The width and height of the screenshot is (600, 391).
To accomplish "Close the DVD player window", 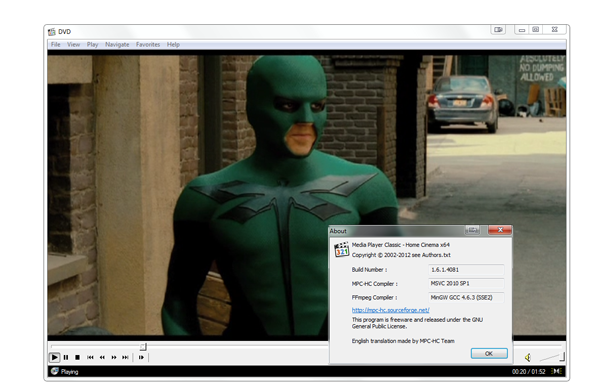I will 554,29.
